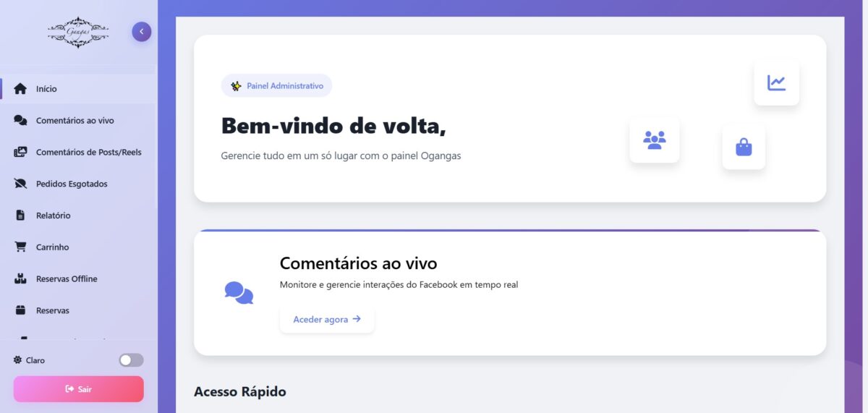The height and width of the screenshot is (413, 868).
Task: Click the Ogangas logo
Action: 78,32
